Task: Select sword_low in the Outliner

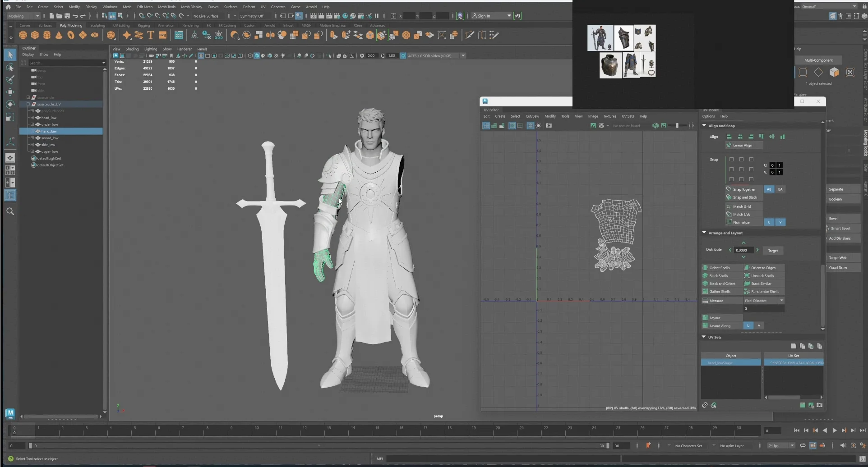Action: click(x=50, y=138)
